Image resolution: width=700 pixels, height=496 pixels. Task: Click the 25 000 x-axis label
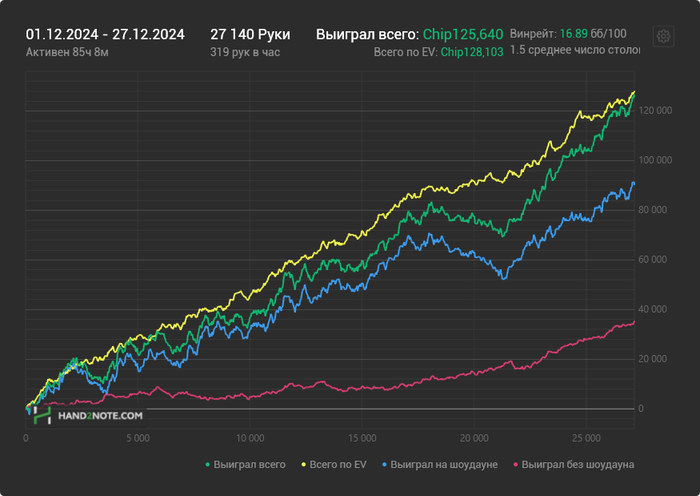pyautogui.click(x=586, y=438)
